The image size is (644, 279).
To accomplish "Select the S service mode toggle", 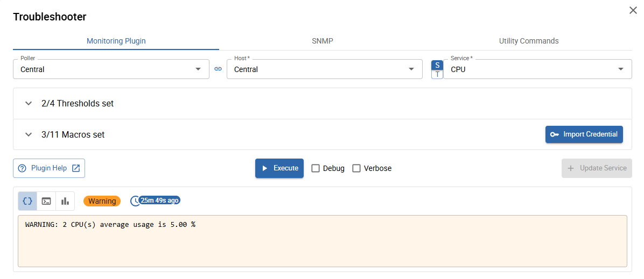I will tap(437, 65).
